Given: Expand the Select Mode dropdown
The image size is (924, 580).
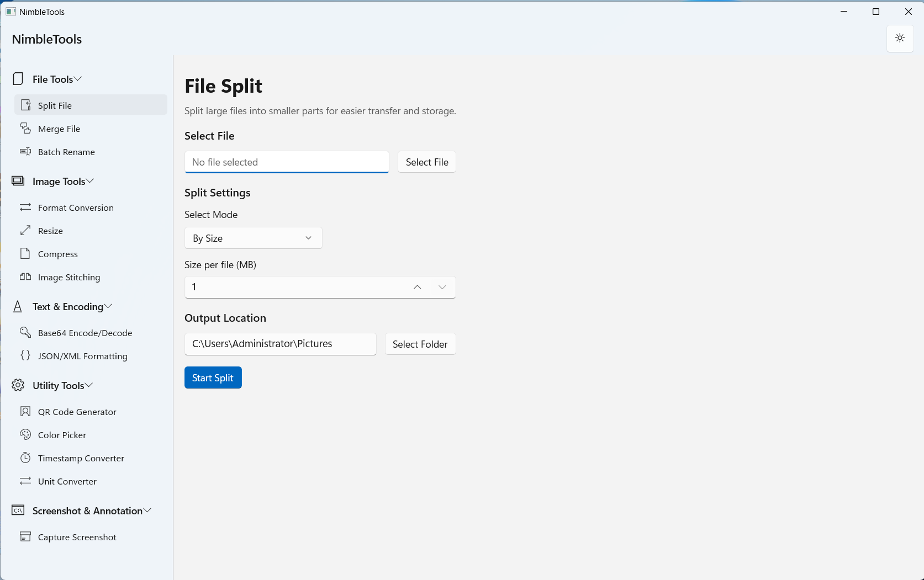Looking at the screenshot, I should (x=253, y=238).
